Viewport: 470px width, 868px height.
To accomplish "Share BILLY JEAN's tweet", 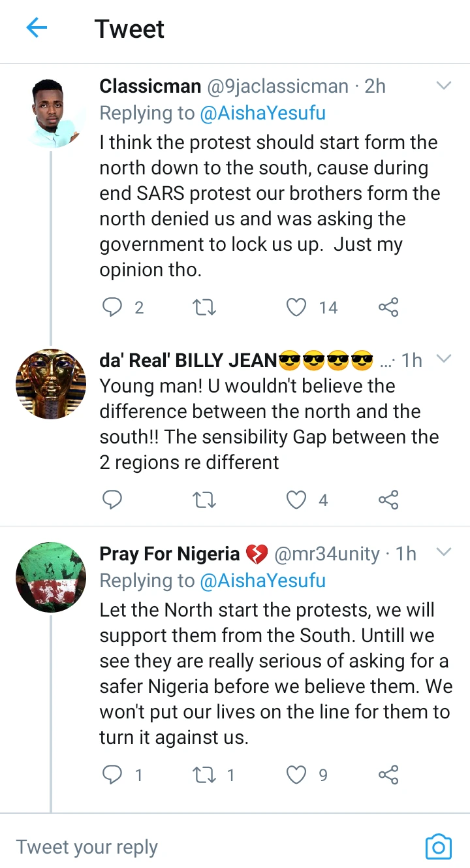I will 388,500.
